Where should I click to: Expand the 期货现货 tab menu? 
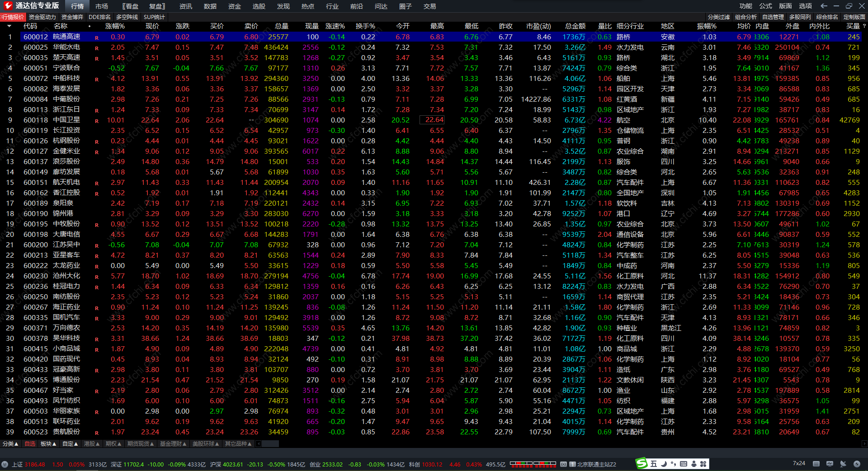[141, 444]
